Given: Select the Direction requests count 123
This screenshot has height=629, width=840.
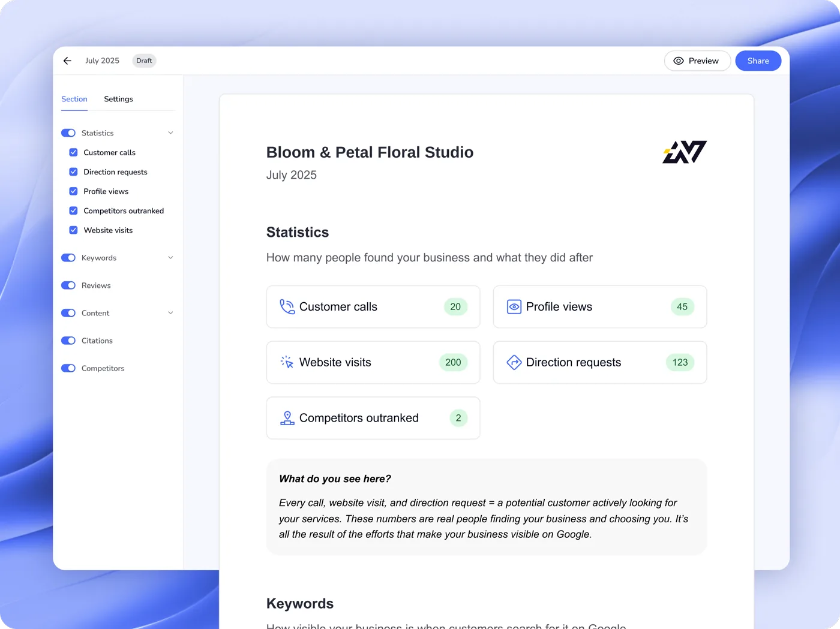Looking at the screenshot, I should [x=680, y=362].
